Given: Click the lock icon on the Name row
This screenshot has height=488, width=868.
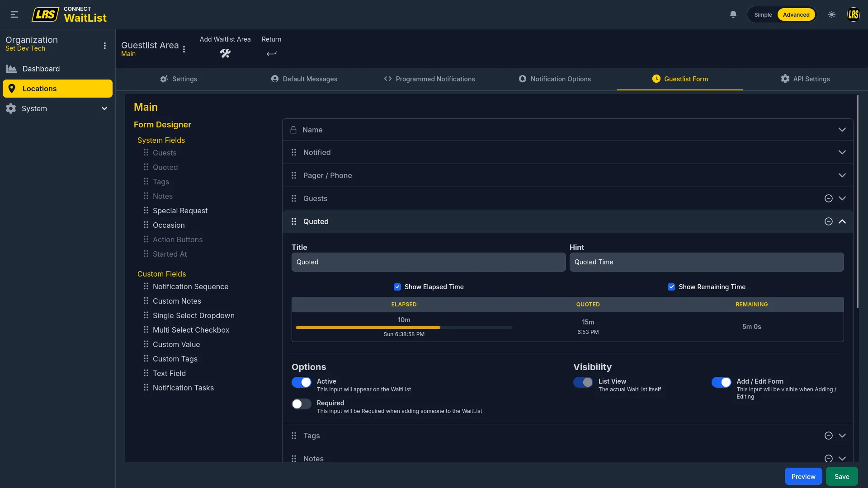Looking at the screenshot, I should (x=293, y=130).
